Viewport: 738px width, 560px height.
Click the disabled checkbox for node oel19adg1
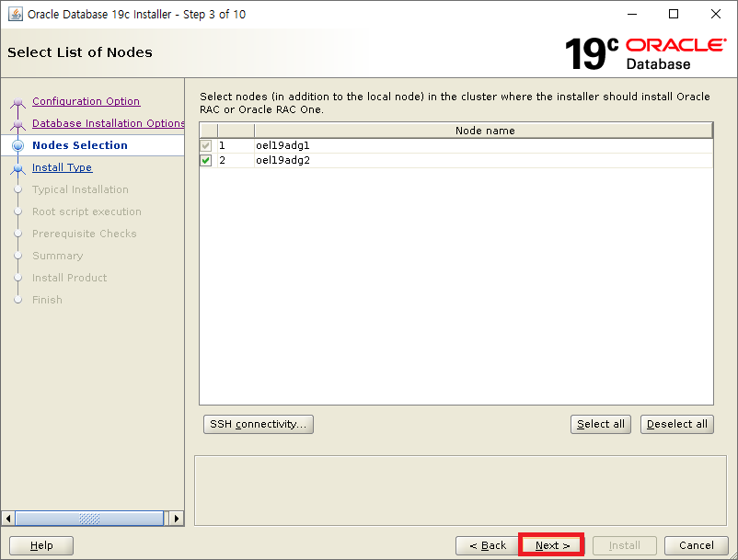(206, 146)
